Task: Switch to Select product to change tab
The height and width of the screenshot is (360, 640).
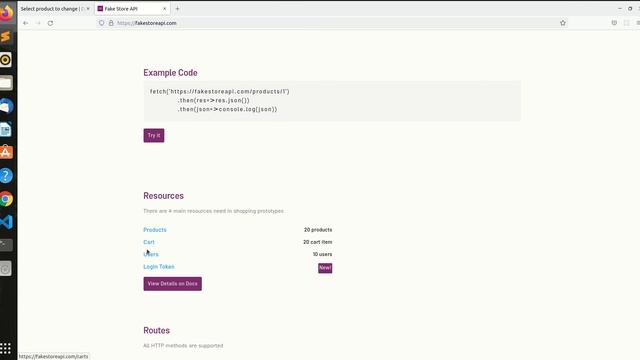Action: (55, 9)
